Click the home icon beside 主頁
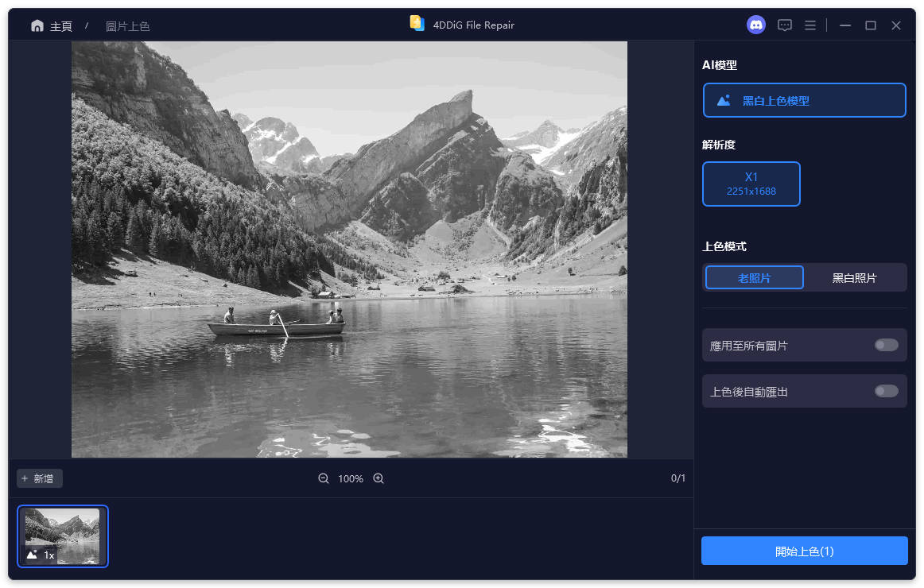 pos(37,25)
